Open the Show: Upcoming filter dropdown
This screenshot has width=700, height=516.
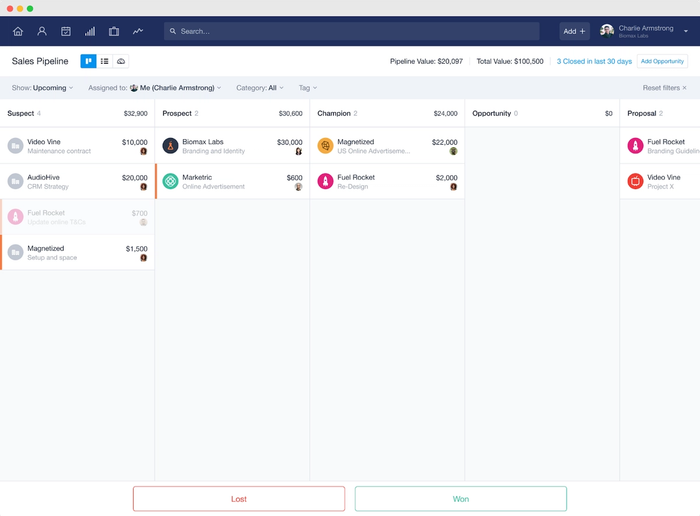click(x=42, y=88)
